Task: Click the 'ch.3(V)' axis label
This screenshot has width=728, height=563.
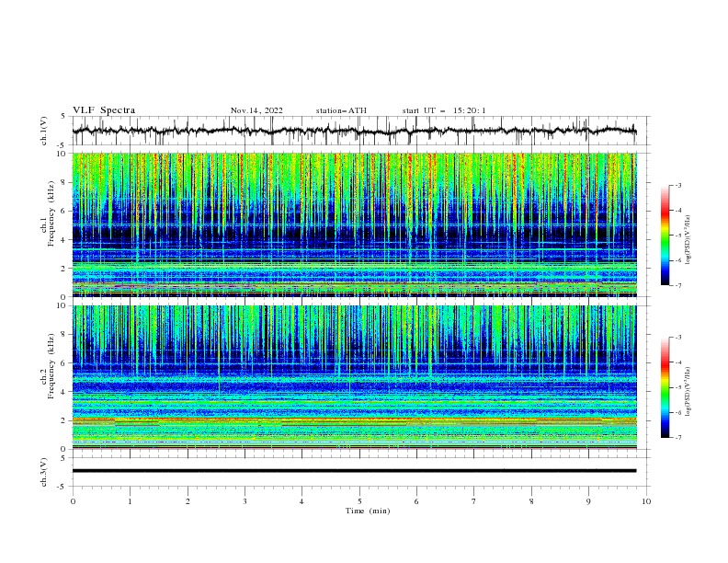Action: (44, 472)
